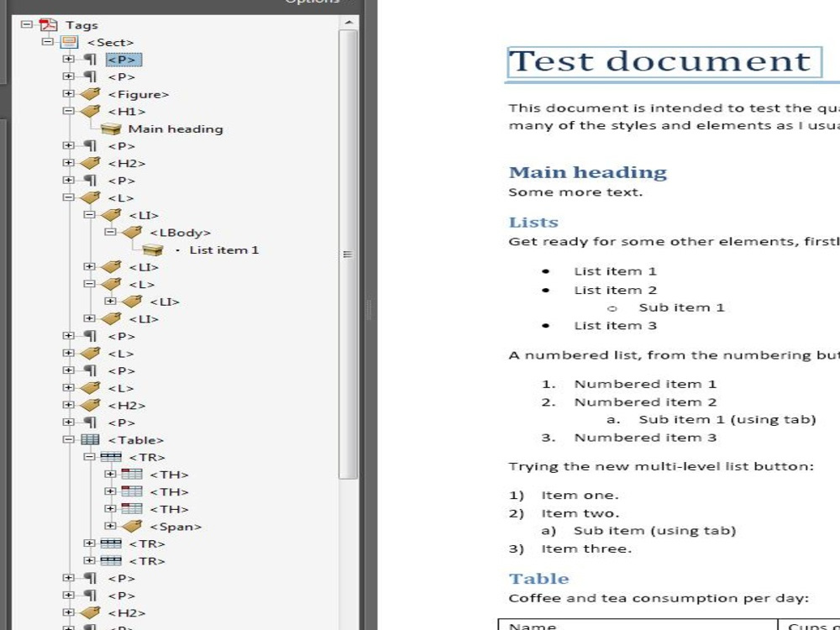Click the Table heading in the document
This screenshot has height=630, width=840.
(x=539, y=579)
